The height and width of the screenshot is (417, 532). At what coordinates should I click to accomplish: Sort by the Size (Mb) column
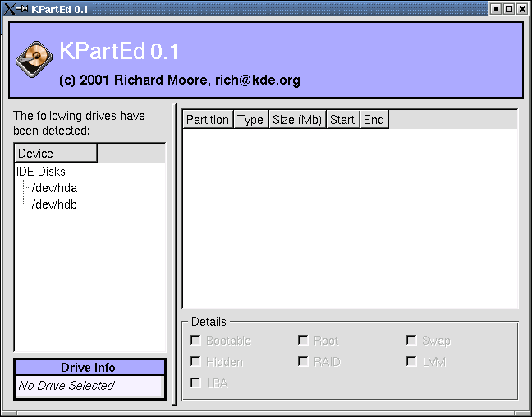(297, 119)
